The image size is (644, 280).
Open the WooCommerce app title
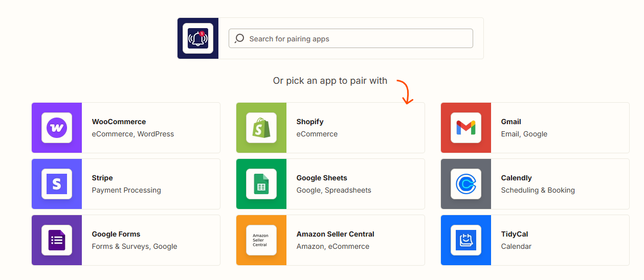click(119, 122)
